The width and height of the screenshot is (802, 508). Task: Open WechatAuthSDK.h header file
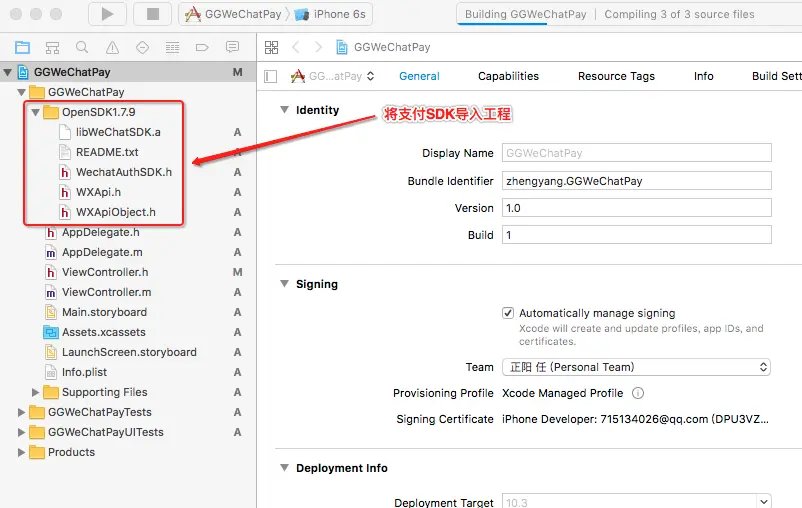point(124,172)
